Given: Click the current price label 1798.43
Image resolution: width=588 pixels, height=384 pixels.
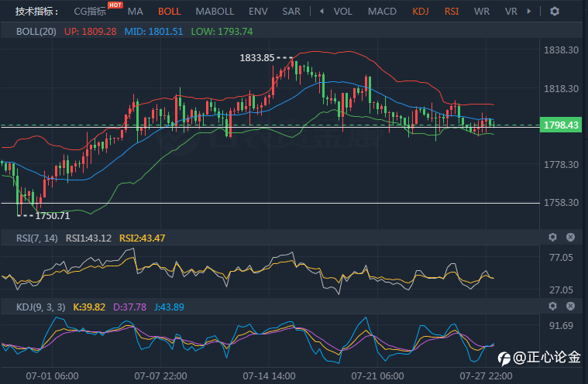Looking at the screenshot, I should [561, 125].
